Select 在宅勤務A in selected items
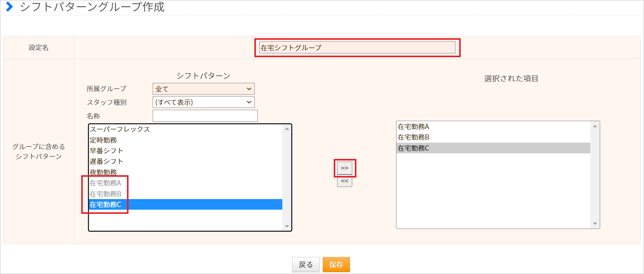644x274 pixels. pos(413,127)
